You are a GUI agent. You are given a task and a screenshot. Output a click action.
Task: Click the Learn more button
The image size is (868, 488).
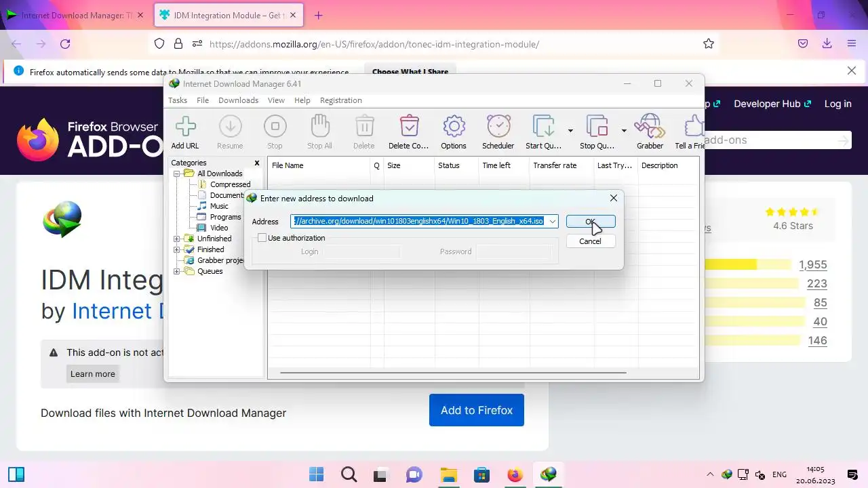(x=93, y=373)
